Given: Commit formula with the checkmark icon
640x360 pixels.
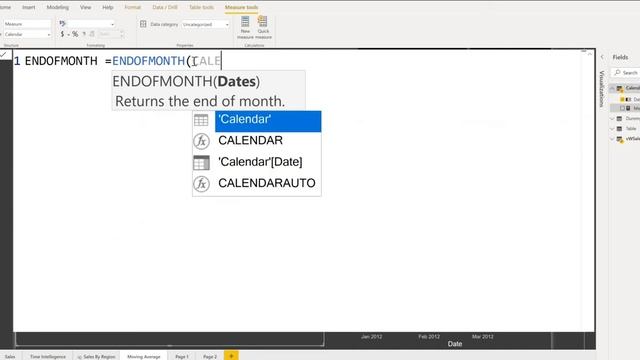Looking at the screenshot, I should [4, 54].
